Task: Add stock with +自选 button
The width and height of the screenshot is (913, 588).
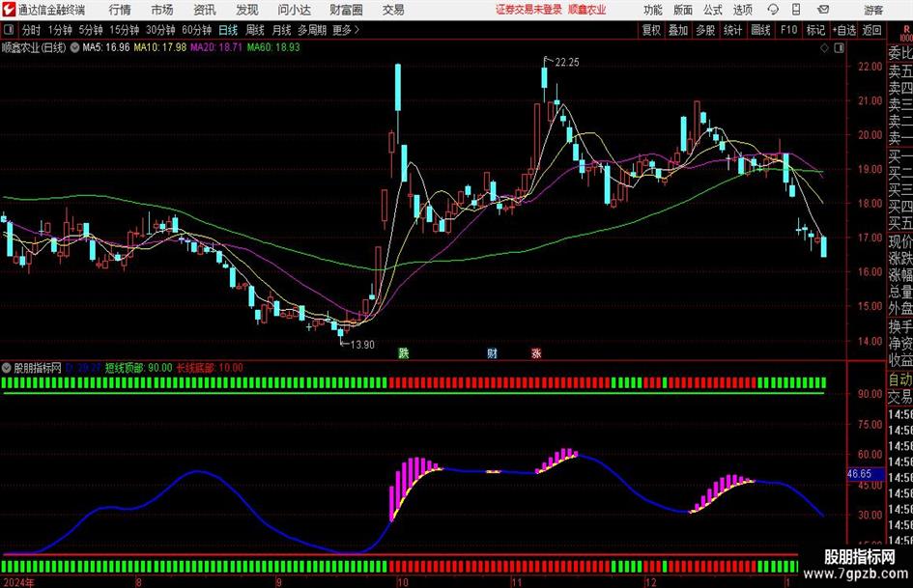Action: (843, 30)
